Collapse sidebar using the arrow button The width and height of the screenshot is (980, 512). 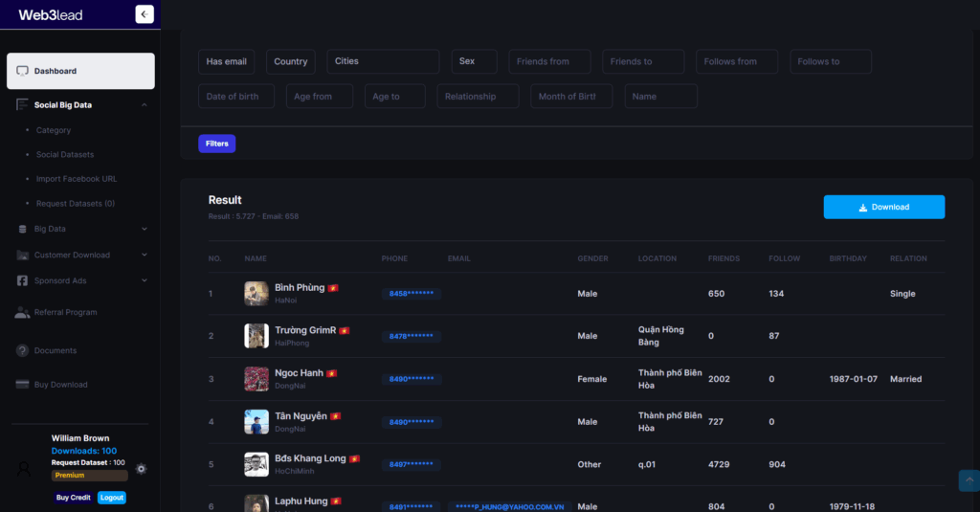click(x=145, y=14)
